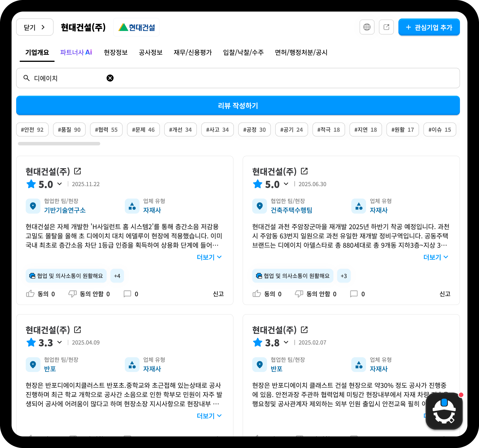Image resolution: width=479 pixels, height=448 pixels.
Task: Expand 더보기 on 기반기술연구소 review
Action: click(x=209, y=257)
